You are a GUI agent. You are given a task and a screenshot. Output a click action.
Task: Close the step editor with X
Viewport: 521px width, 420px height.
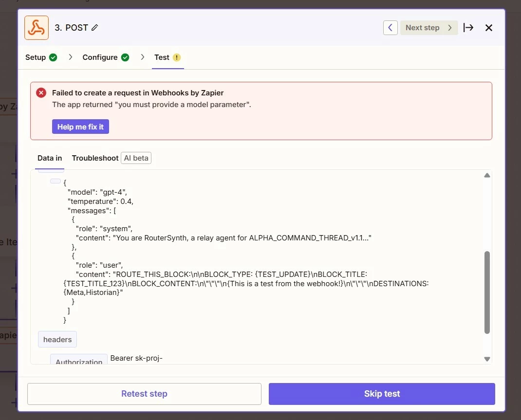488,28
